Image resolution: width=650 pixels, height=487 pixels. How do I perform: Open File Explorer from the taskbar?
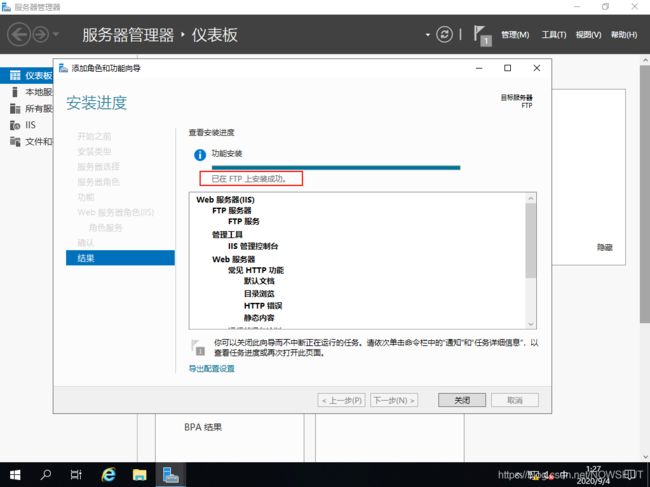[x=139, y=475]
